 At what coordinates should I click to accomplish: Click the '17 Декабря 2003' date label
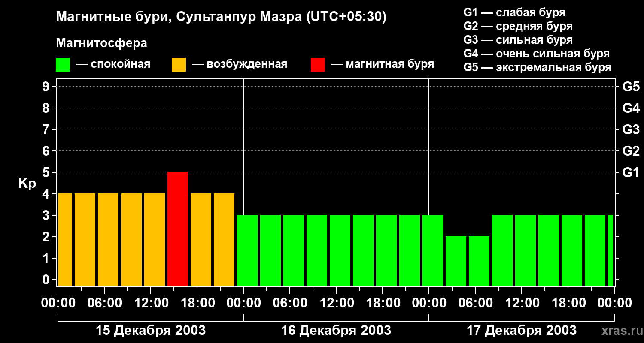pos(522,331)
